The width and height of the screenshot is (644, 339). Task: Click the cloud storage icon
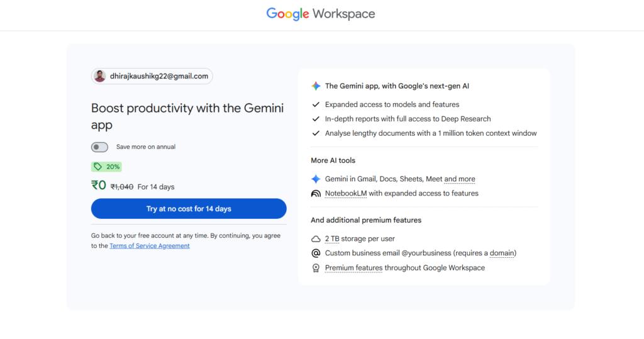tap(316, 239)
